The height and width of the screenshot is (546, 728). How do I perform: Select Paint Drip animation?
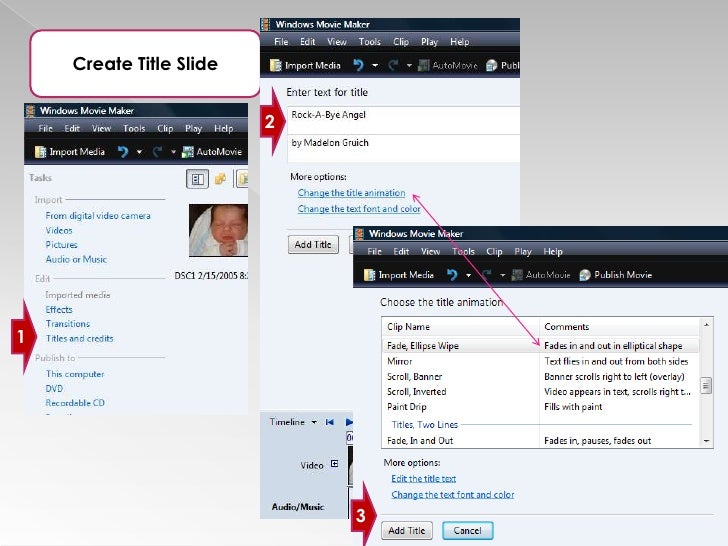pos(540,407)
